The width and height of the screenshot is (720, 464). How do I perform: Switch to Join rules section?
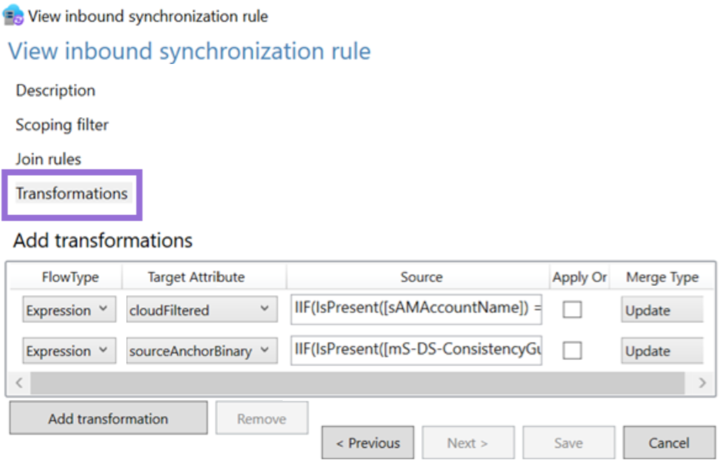point(49,158)
